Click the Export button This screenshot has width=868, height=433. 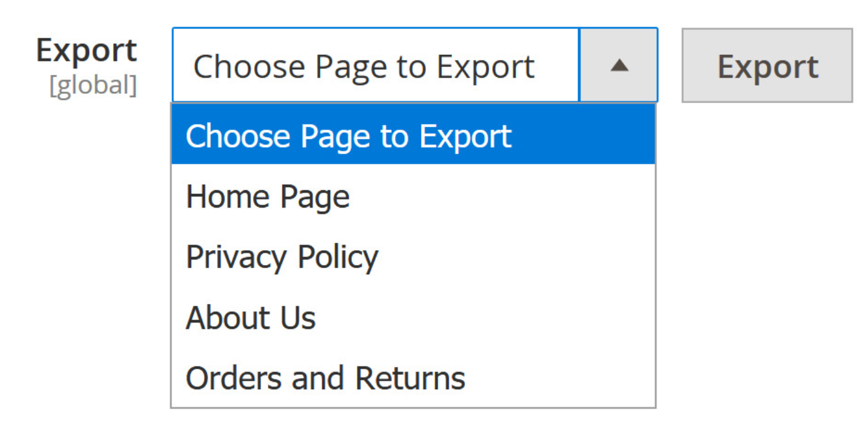[767, 65]
